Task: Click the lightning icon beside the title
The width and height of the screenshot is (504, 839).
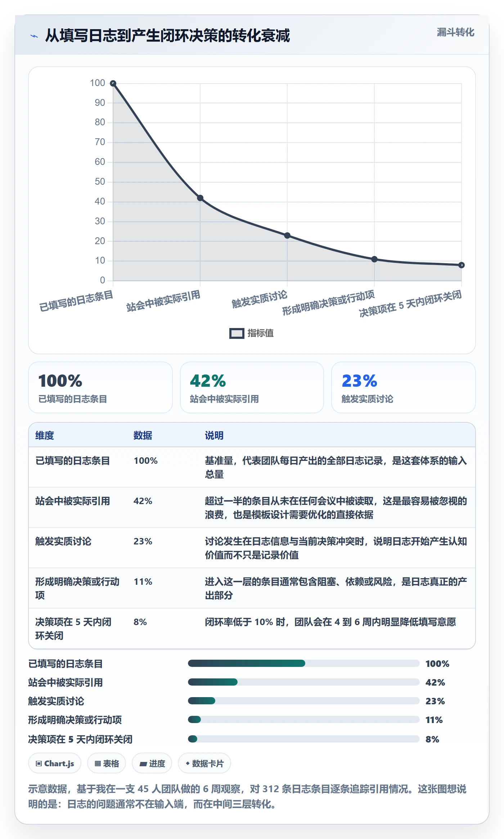Action: [x=34, y=36]
